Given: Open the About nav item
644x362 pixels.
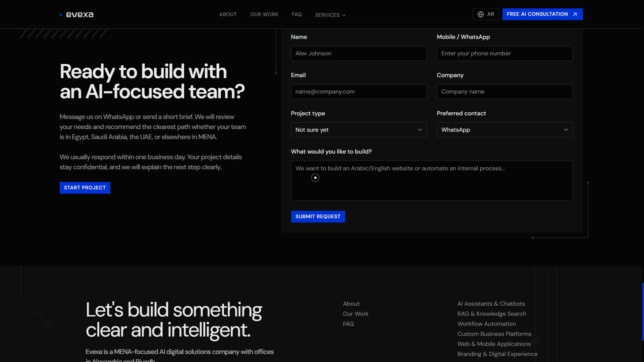Looking at the screenshot, I should tap(228, 14).
